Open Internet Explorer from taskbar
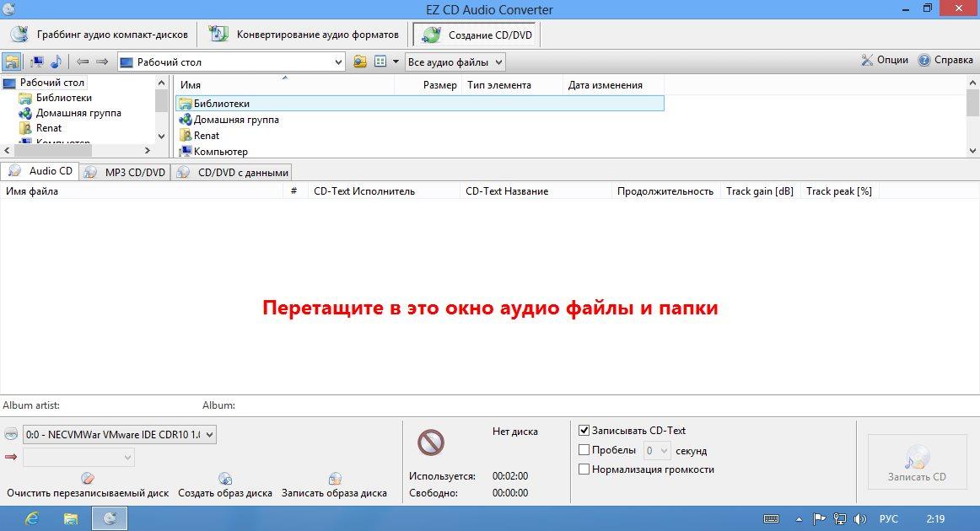The width and height of the screenshot is (980, 531). click(31, 518)
